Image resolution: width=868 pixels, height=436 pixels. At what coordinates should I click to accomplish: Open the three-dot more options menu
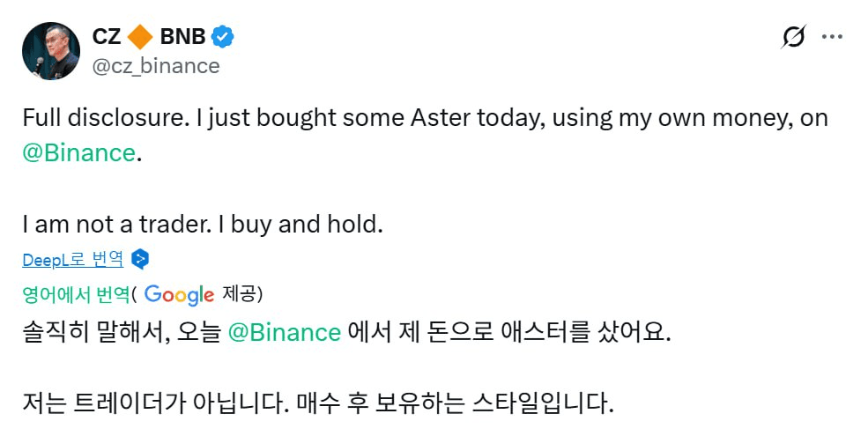pyautogui.click(x=833, y=37)
